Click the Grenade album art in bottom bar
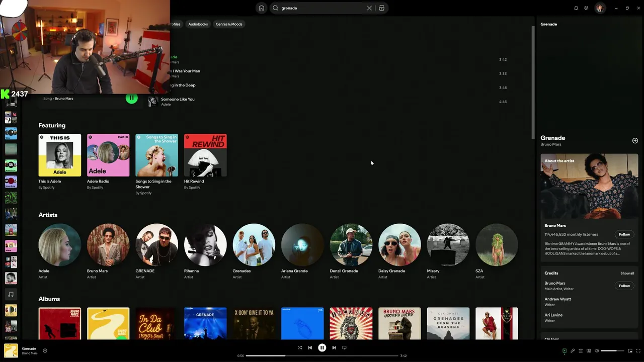Image resolution: width=644 pixels, height=362 pixels. point(11,350)
